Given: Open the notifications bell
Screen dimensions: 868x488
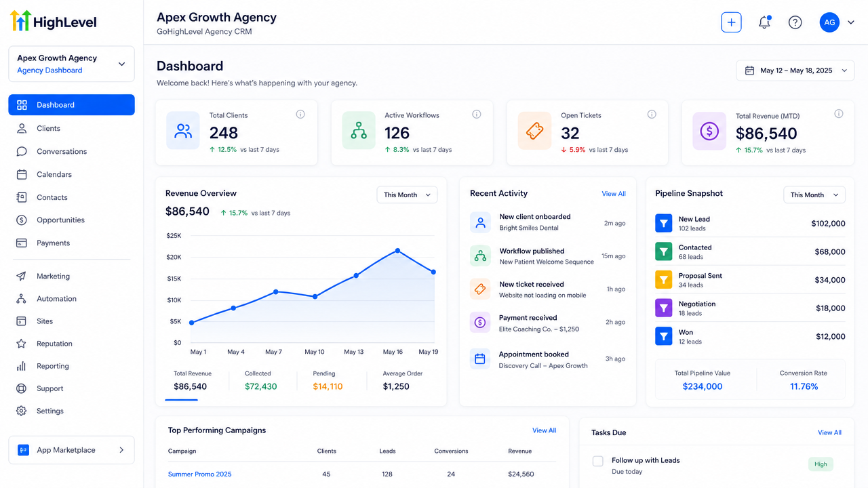Looking at the screenshot, I should point(764,22).
